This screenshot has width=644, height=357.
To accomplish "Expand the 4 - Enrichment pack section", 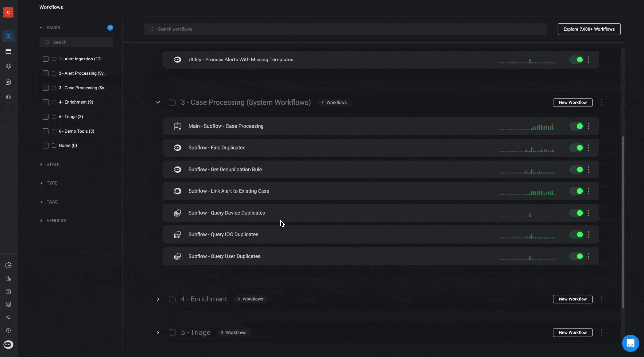I will 158,299.
